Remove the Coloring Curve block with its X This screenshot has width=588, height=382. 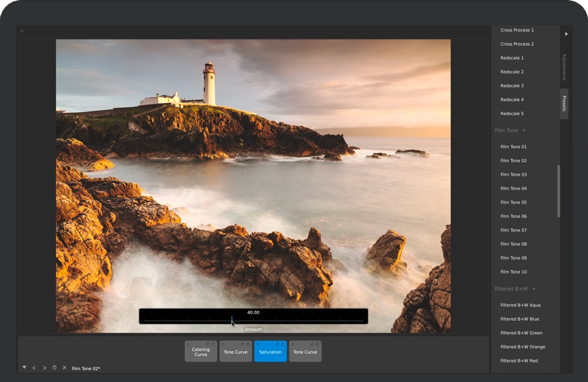(x=188, y=344)
